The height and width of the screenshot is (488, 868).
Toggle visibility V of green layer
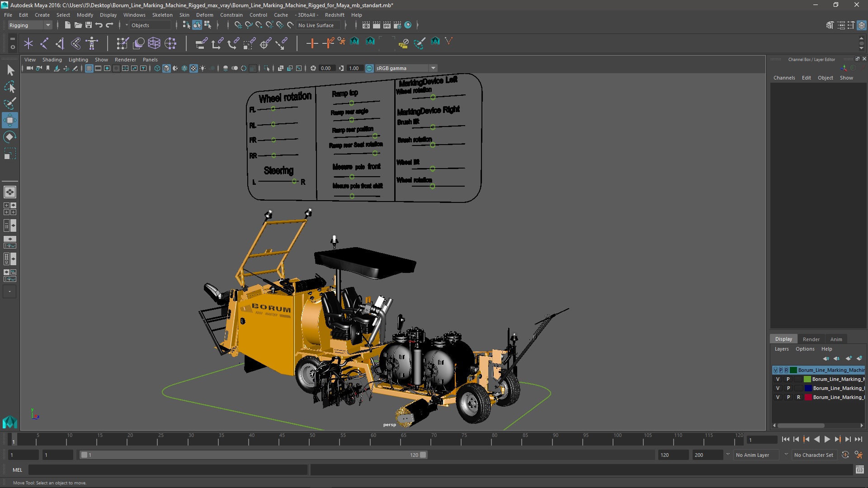click(778, 379)
